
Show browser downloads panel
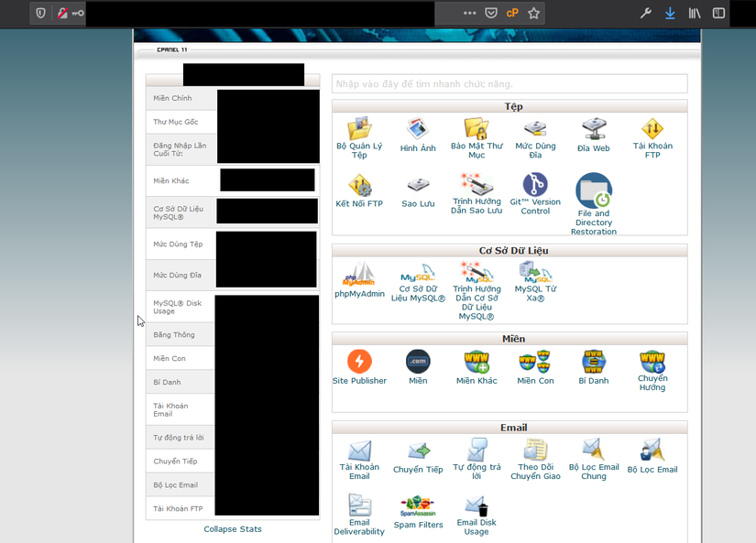[x=670, y=13]
